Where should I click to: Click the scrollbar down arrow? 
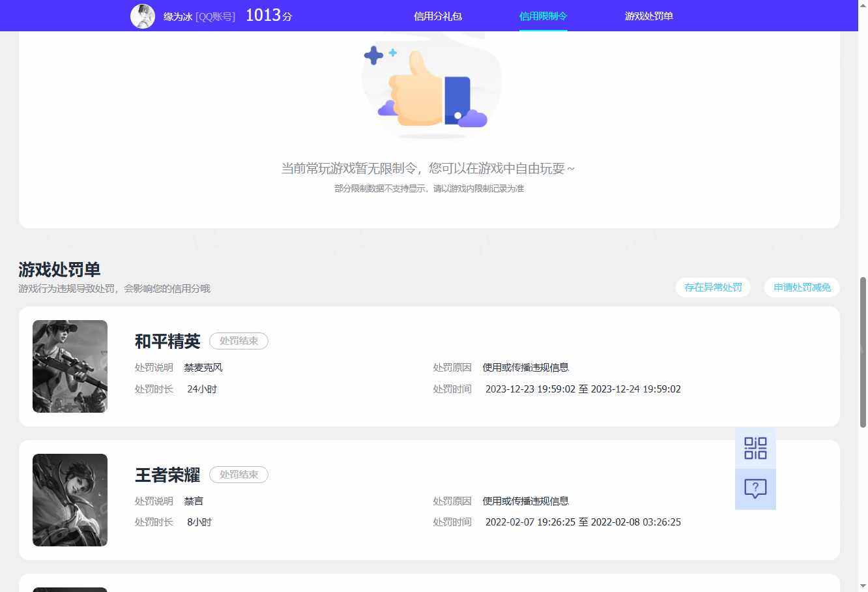pos(863,585)
